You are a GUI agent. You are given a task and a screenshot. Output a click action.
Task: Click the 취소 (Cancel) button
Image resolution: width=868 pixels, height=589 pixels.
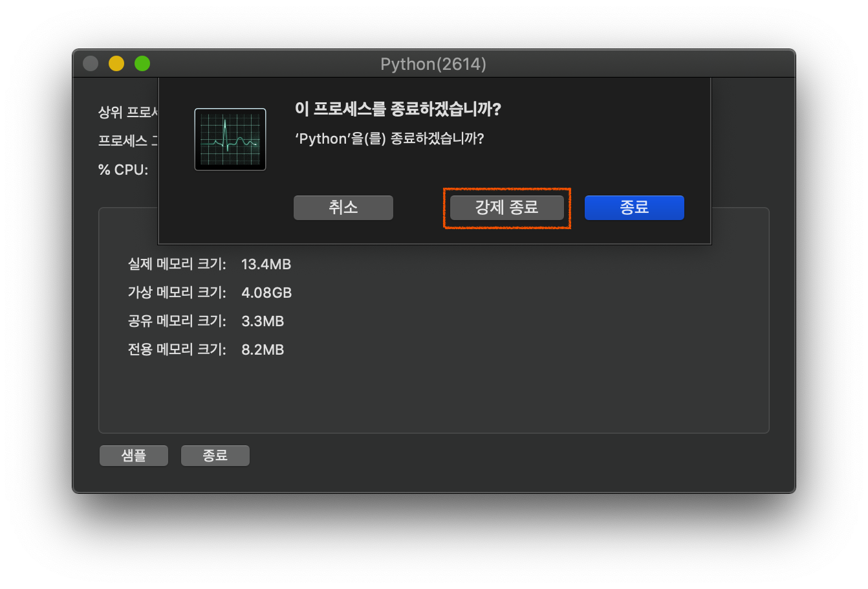[x=343, y=208]
